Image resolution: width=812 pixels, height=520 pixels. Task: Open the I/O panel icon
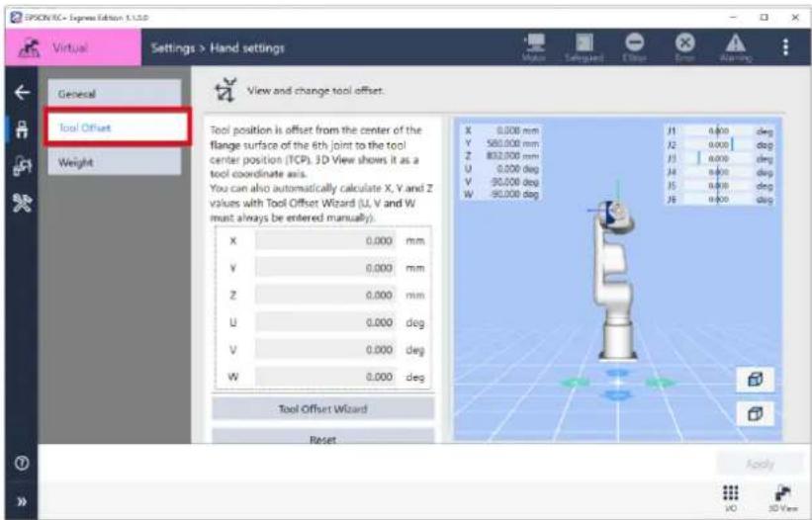[731, 498]
